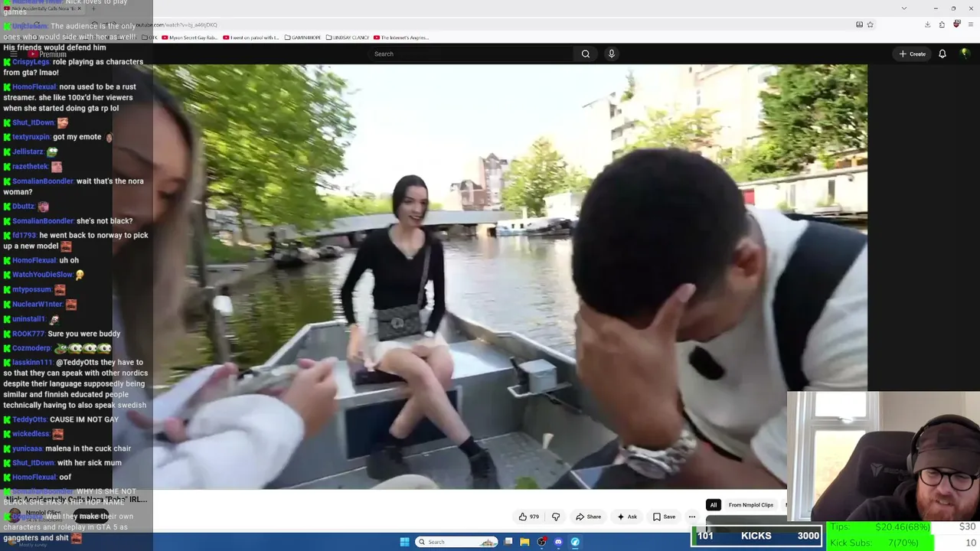
Task: Open File Explorer from taskbar
Action: point(524,542)
